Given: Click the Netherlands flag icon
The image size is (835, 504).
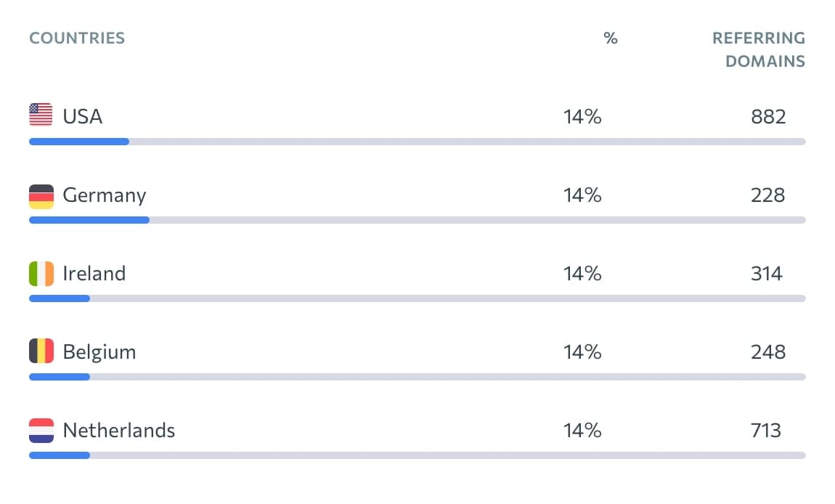Looking at the screenshot, I should pyautogui.click(x=41, y=431).
